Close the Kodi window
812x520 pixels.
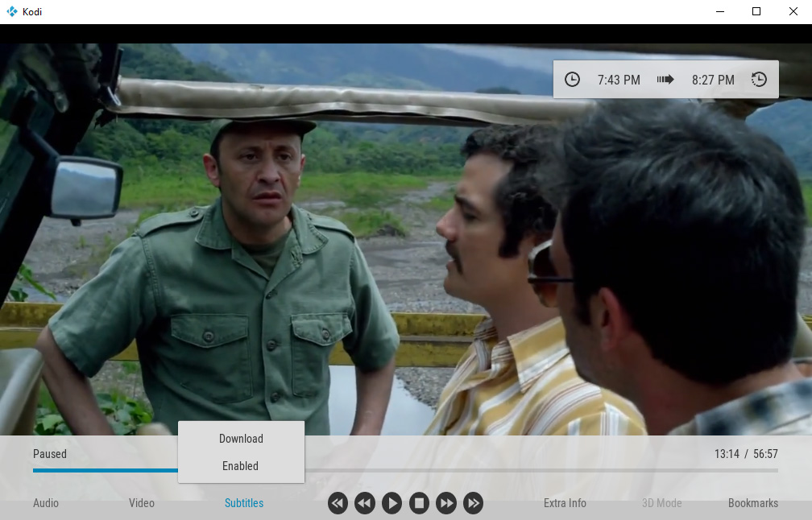coord(793,11)
